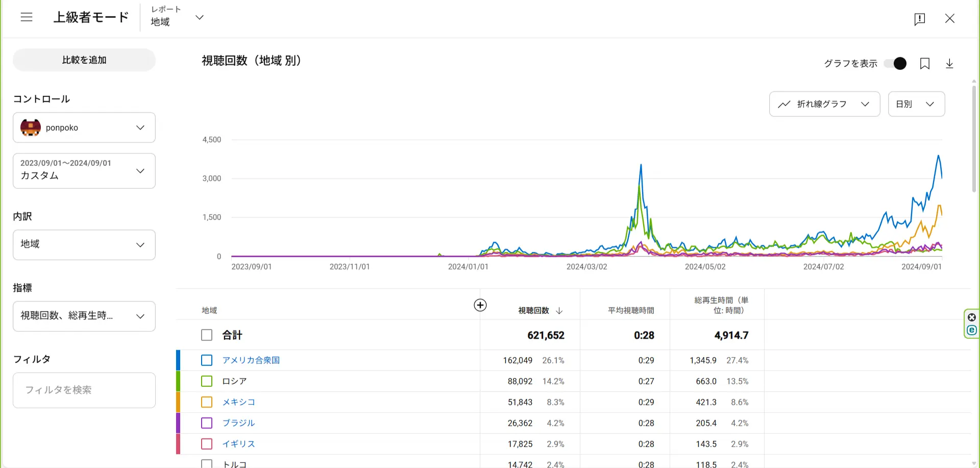Screen dimensions: 980x468
Task: Check the 合計 row checkbox
Action: 207,335
